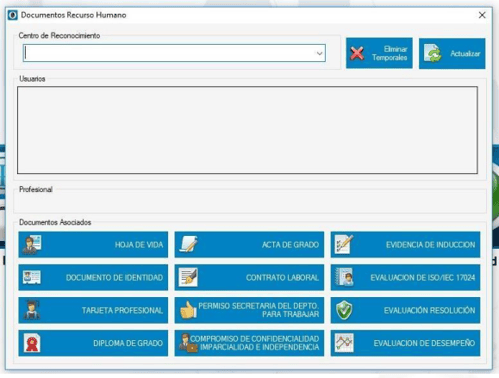Click the Evaluacion ISO/IEC 17024 notebook icon
Image resolution: width=499 pixels, height=378 pixels.
point(344,277)
